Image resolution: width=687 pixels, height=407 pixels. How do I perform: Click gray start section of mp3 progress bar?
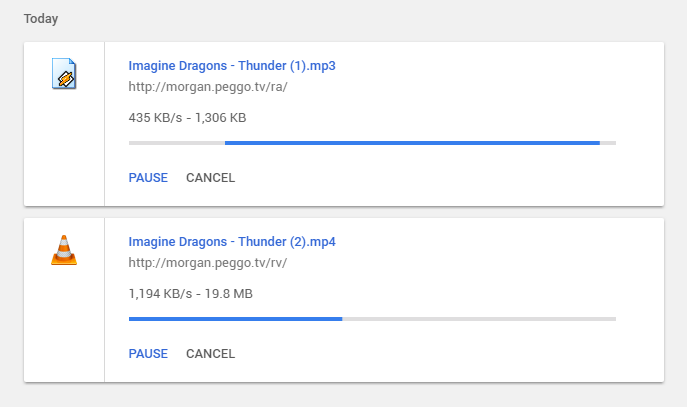(177, 143)
